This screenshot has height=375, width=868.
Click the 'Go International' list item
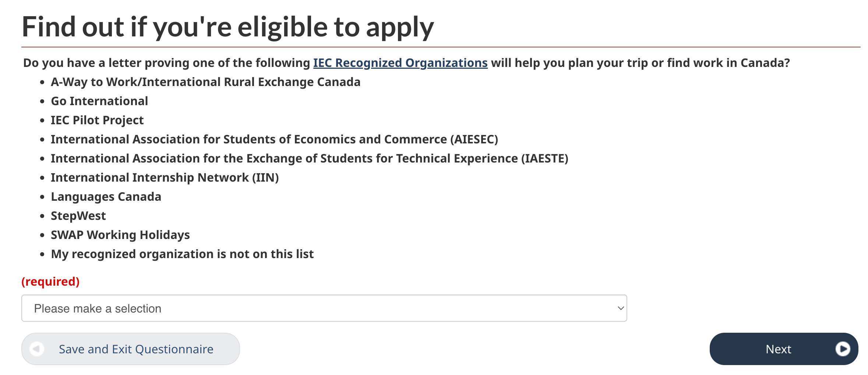99,101
